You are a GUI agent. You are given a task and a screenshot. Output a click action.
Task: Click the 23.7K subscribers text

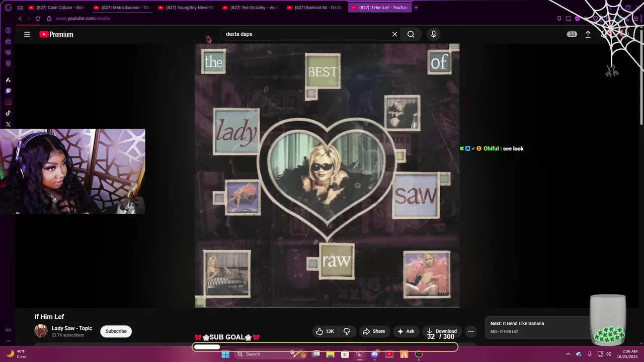coord(68,335)
